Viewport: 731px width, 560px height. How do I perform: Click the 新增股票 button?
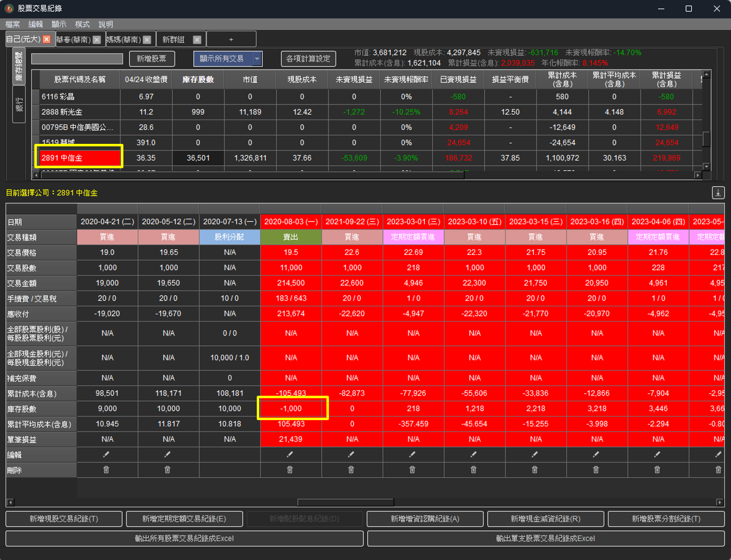pos(152,59)
